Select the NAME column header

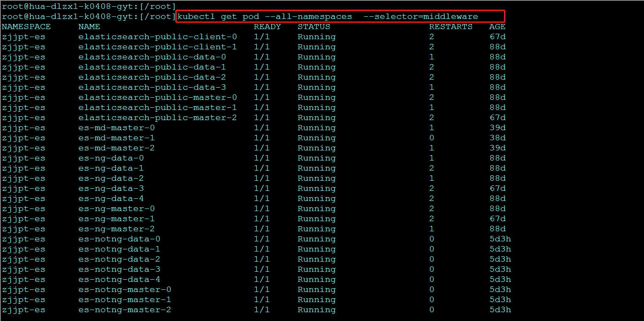click(89, 27)
